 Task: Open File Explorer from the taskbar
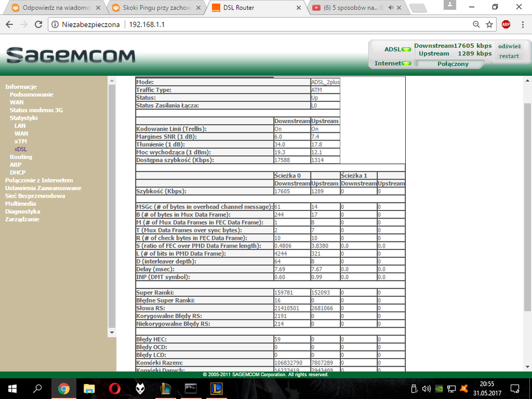pos(89,388)
